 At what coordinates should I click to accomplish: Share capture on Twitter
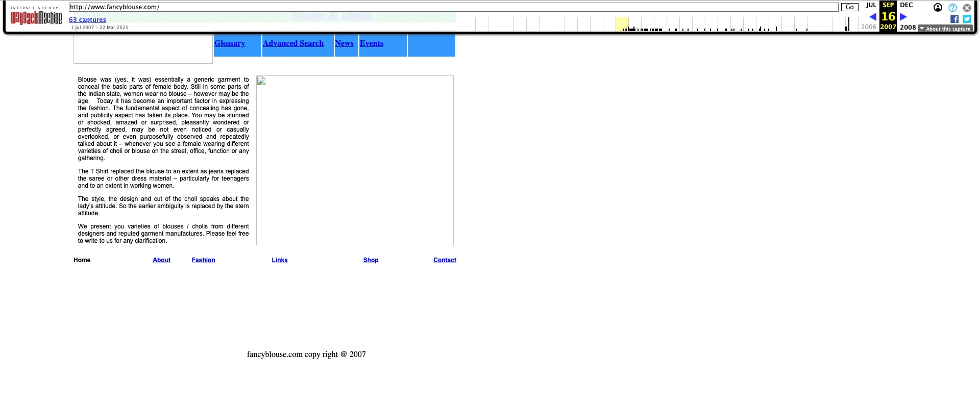[967, 19]
